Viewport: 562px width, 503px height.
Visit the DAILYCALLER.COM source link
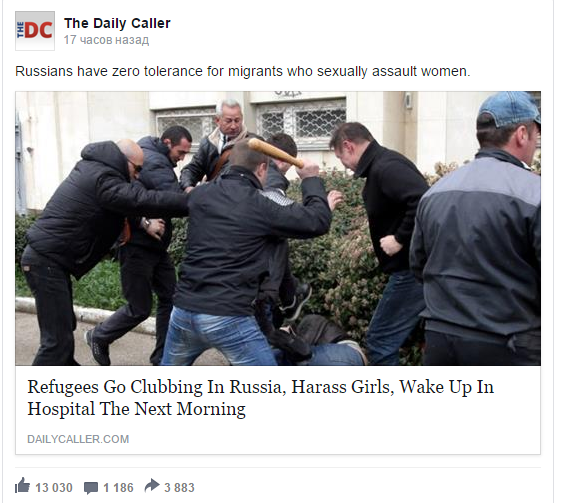(x=78, y=439)
